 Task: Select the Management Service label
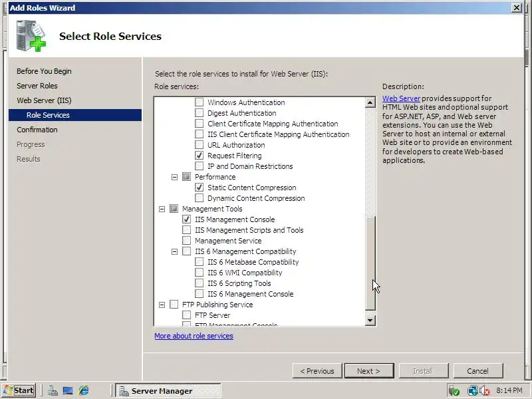[228, 241]
